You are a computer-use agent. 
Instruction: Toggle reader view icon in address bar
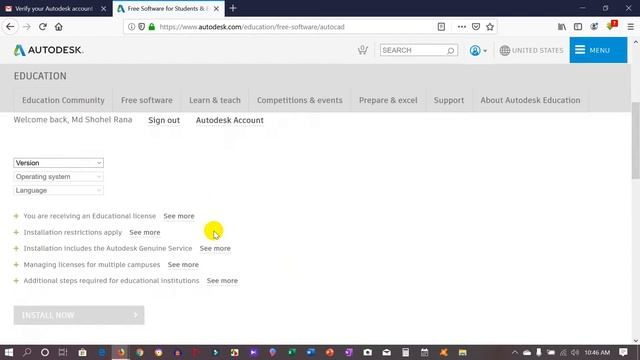pyautogui.click(x=441, y=27)
